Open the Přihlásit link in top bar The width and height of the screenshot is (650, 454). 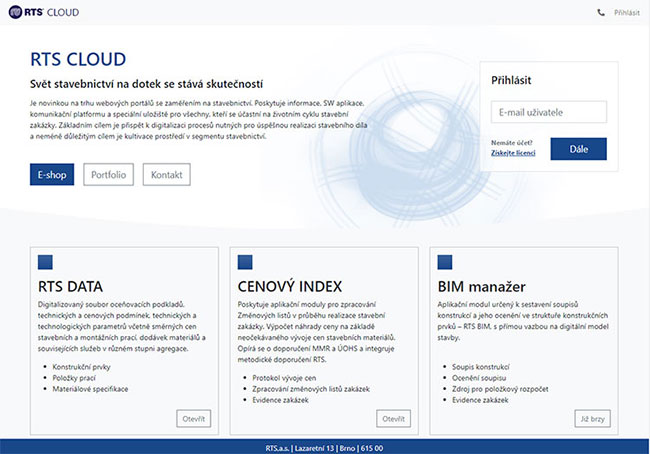627,13
